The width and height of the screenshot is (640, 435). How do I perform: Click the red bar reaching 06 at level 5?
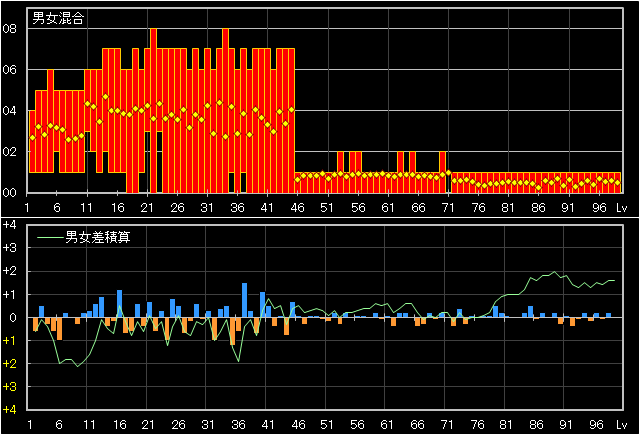point(51,121)
